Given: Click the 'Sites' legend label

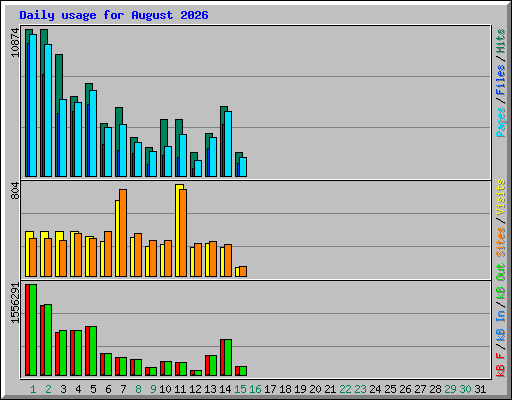Looking at the screenshot, I should [501, 242].
